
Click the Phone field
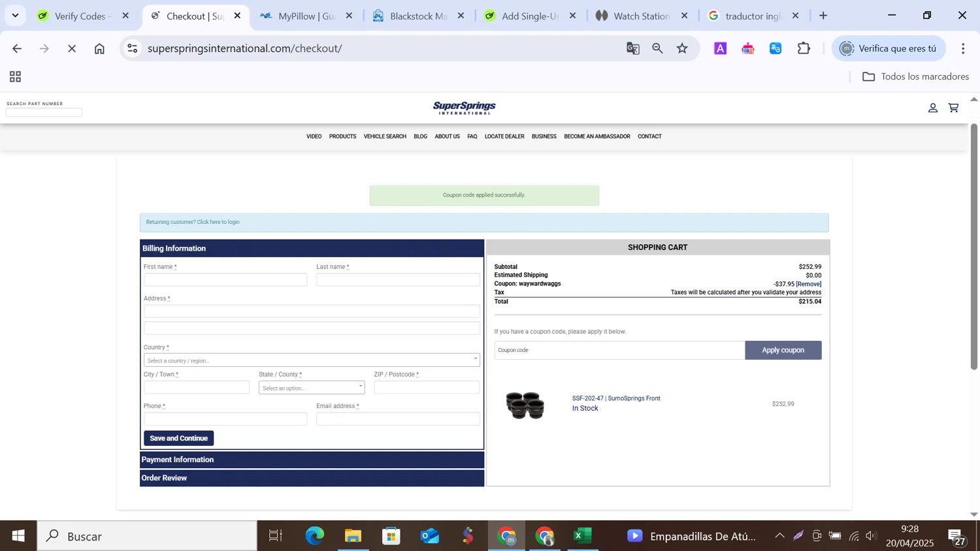[225, 419]
